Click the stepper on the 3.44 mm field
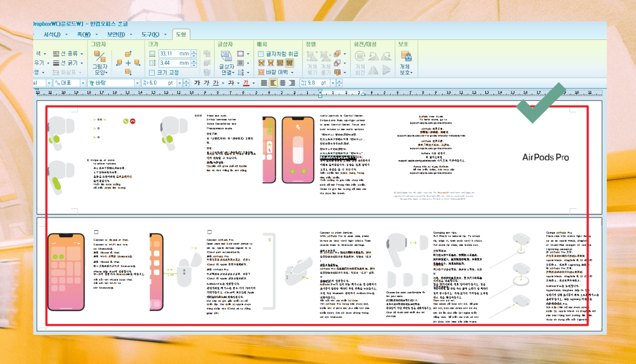 pos(194,63)
